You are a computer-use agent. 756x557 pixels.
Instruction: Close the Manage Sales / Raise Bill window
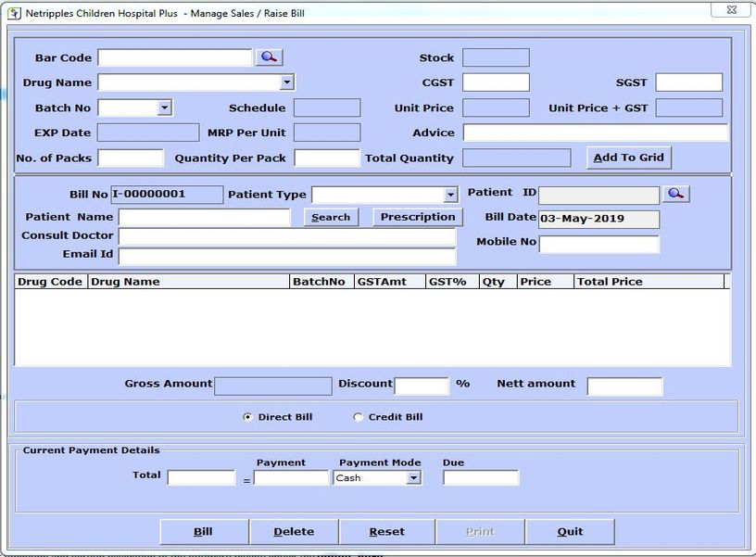(731, 9)
